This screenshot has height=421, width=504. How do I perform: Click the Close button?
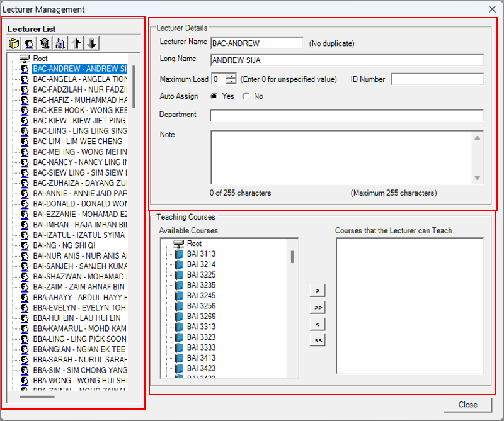coord(467,405)
